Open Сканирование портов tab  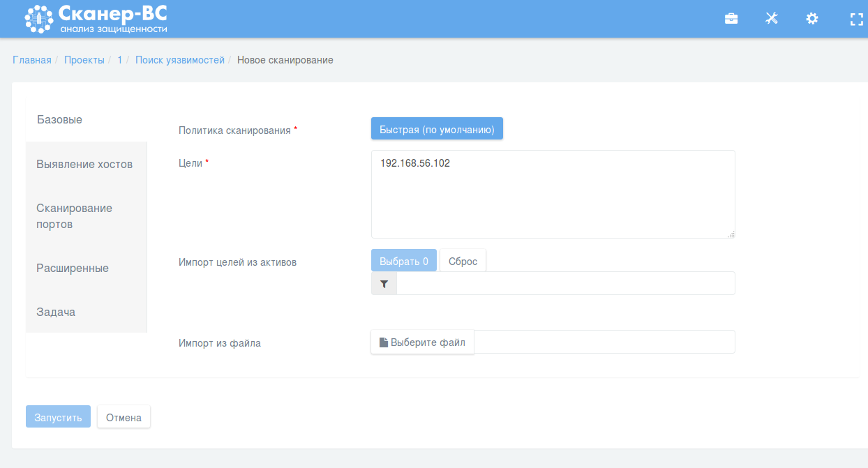point(87,216)
